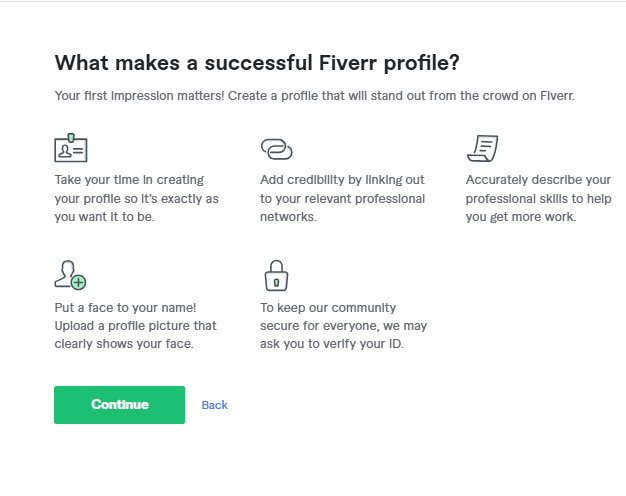
Task: Click the heading about a successful Fiverr profile
Action: pos(257,62)
